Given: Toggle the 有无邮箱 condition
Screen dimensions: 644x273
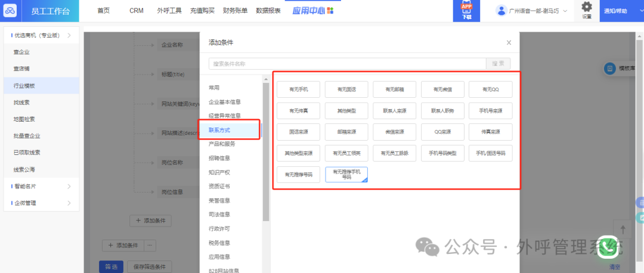Looking at the screenshot, I should point(394,89).
